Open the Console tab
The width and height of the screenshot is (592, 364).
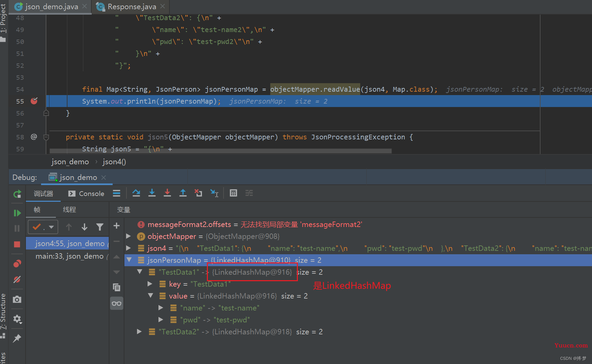pos(87,194)
